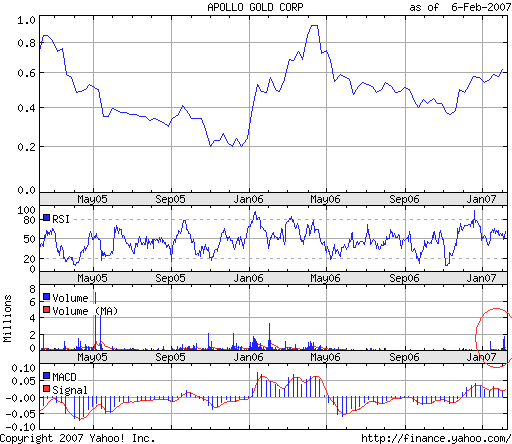Click the 'Signal' legend label
This screenshot has width=512, height=444.
[70, 390]
